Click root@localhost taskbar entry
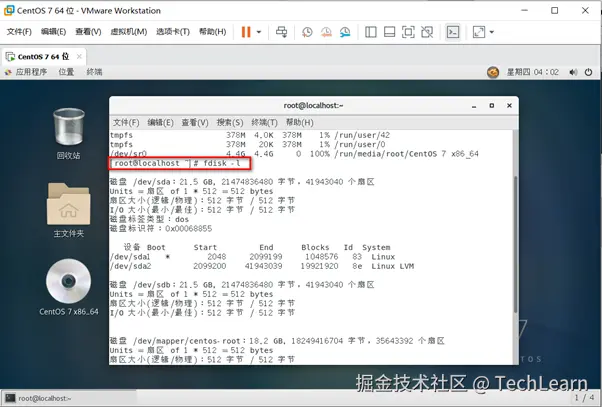 click(x=69, y=398)
